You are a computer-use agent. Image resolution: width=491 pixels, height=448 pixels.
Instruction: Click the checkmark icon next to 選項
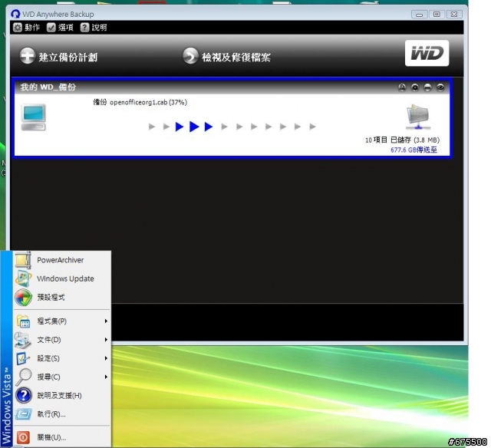[51, 28]
